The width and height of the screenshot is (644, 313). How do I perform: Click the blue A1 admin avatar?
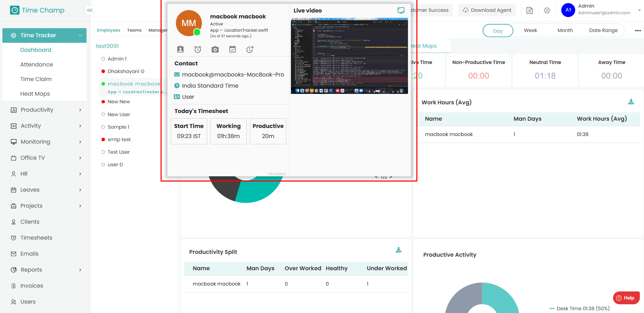tap(568, 10)
